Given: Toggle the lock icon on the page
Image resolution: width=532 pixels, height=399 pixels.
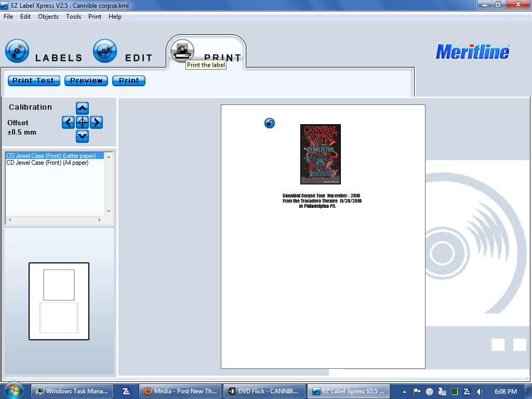Looking at the screenshot, I should 270,123.
